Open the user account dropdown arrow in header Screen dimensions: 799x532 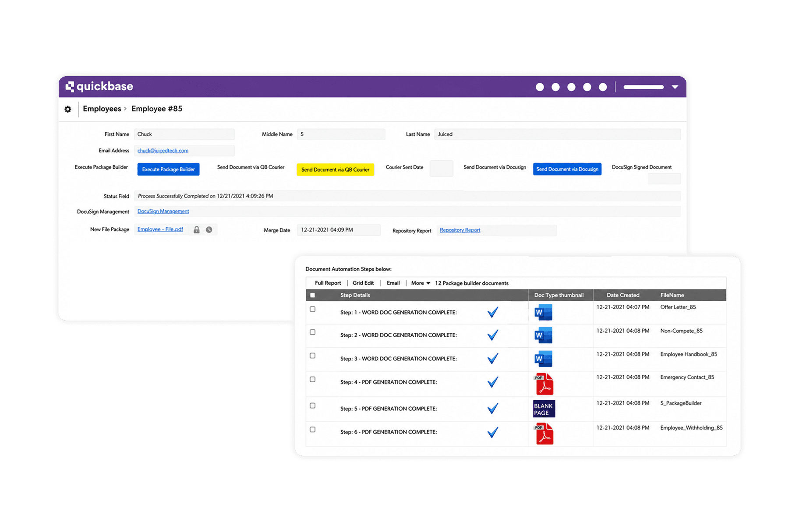pos(675,87)
